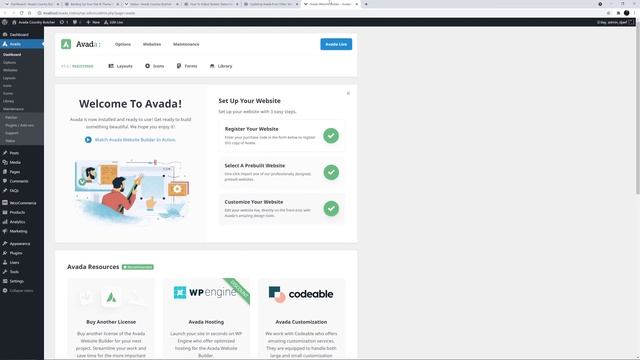The height and width of the screenshot is (360, 640).
Task: Open WordPress logo menu in admin bar
Action: [x=5, y=22]
